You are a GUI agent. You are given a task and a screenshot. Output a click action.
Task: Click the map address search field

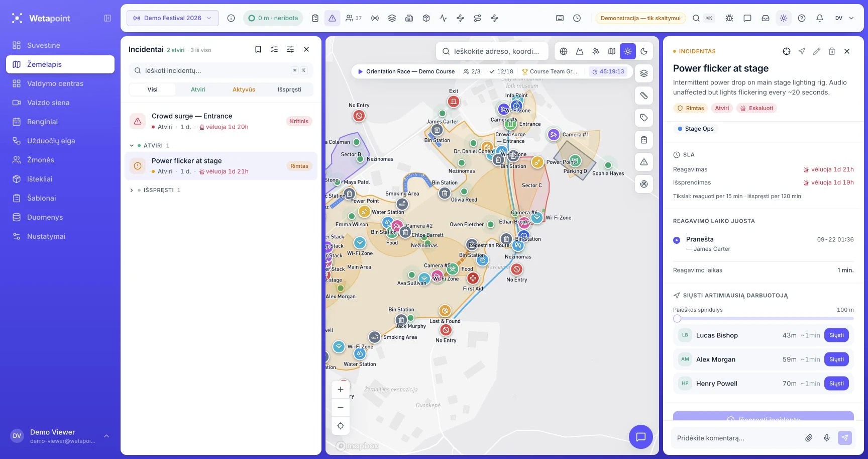coord(492,51)
